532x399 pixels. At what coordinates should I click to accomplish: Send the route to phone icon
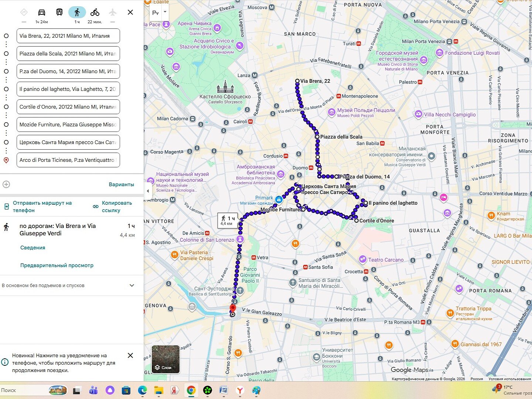point(7,207)
